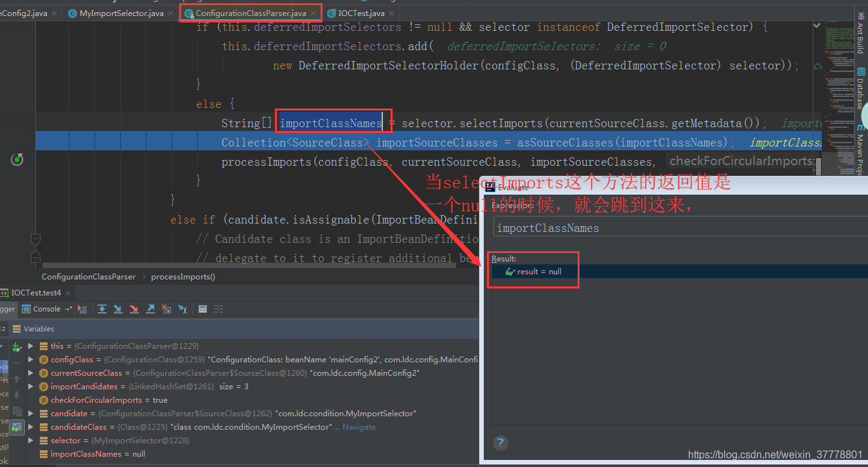Click the Step Out debug icon
The width and height of the screenshot is (868, 467).
(150, 309)
